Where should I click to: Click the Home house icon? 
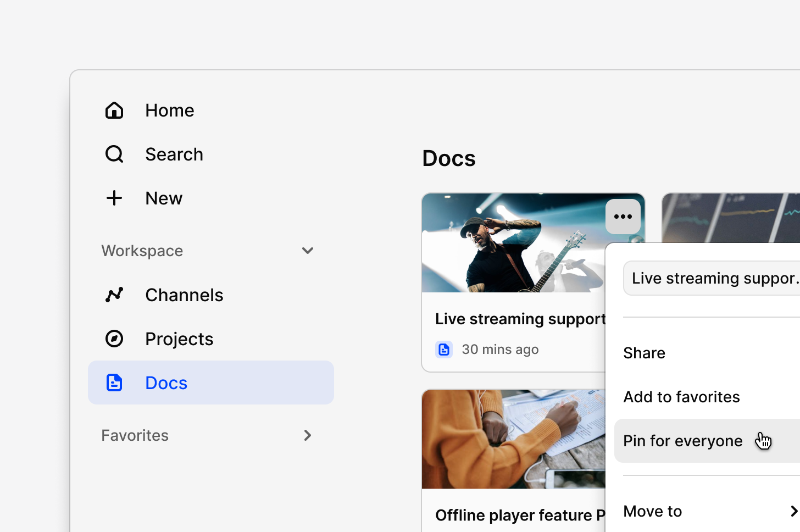[114, 110]
